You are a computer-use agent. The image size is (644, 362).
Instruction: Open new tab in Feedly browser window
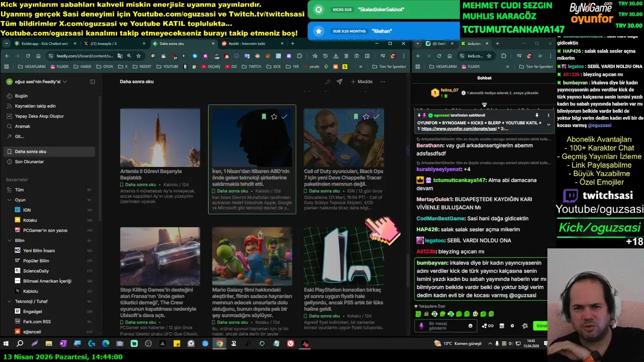click(x=292, y=44)
